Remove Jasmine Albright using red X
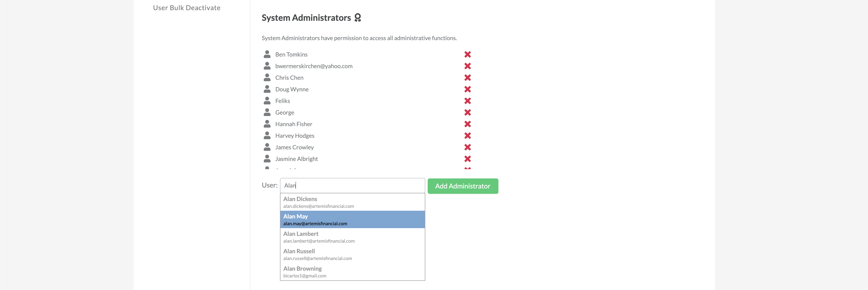868x290 pixels. tap(467, 159)
